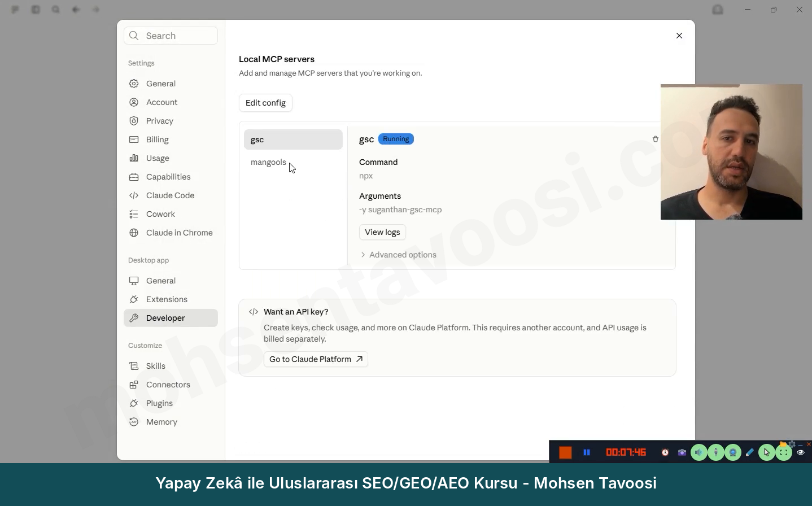Close the settings dialog with the X

[679, 36]
